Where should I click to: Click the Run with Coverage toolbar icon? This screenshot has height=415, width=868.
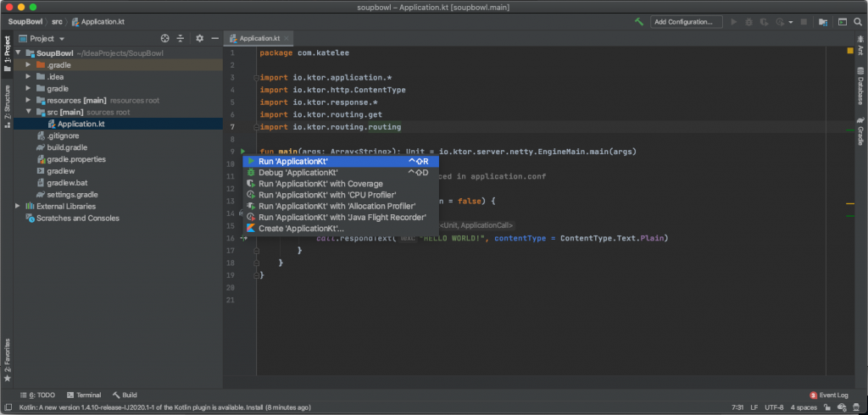(764, 21)
